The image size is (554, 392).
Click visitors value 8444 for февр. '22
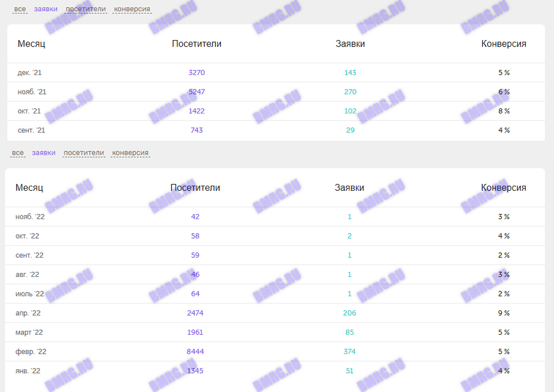pos(195,351)
